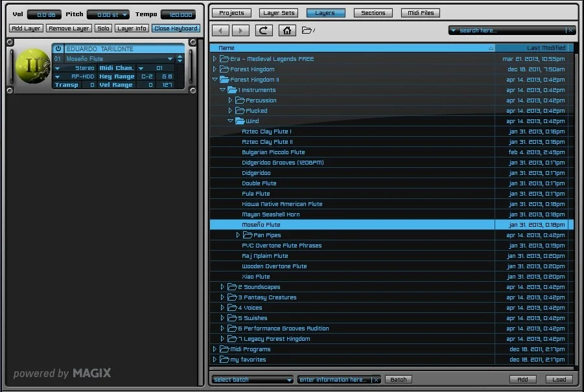Open the select batch dropdown
The image size is (584, 392).
coord(289,380)
